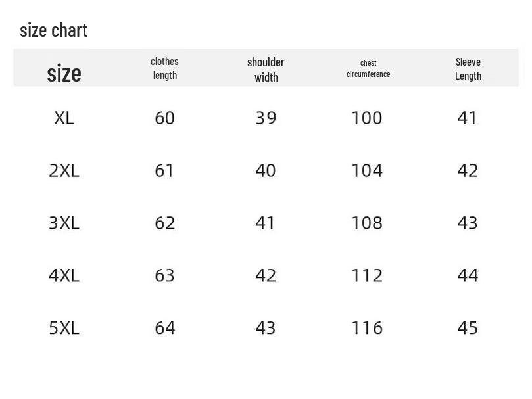Click clothes length value 63 for 4XL
The image size is (532, 399).
tap(164, 275)
